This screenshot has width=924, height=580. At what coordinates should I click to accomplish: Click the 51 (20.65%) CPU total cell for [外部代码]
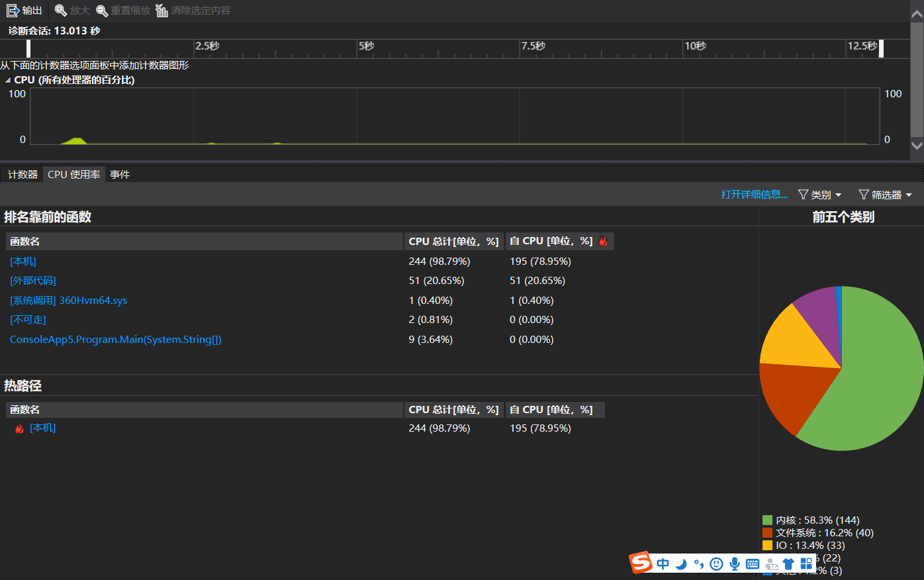click(437, 281)
